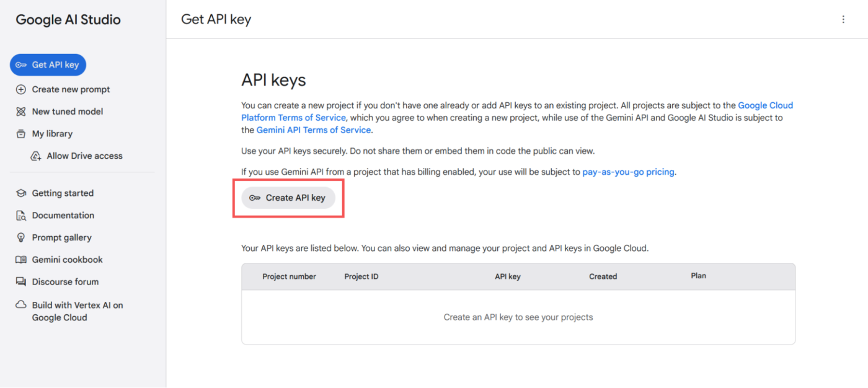
Task: Click the Created column header
Action: (603, 276)
